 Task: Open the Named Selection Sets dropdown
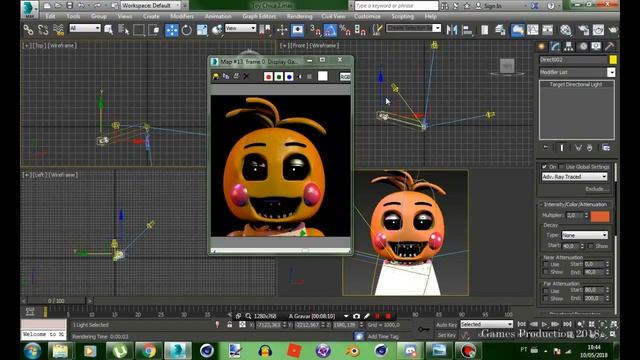(x=414, y=28)
